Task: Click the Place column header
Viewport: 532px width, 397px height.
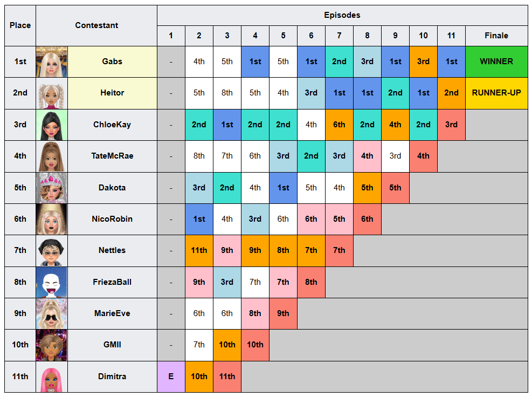Action: tap(20, 25)
